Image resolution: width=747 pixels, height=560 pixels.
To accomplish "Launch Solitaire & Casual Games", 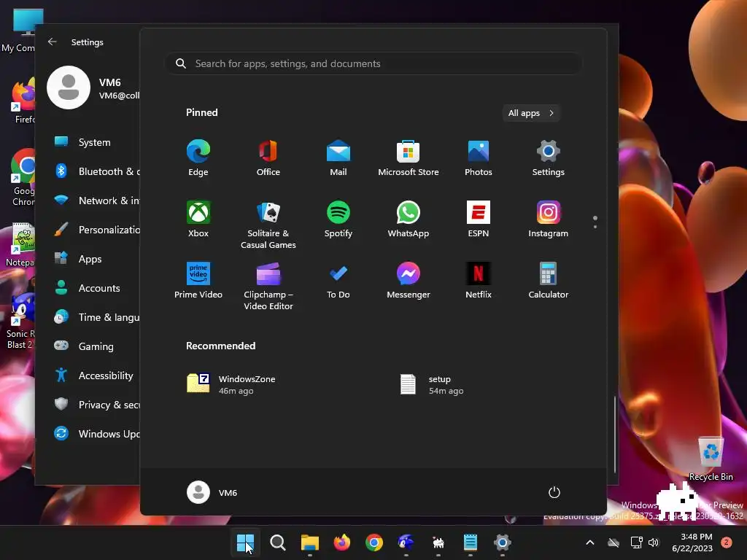I will (x=268, y=225).
